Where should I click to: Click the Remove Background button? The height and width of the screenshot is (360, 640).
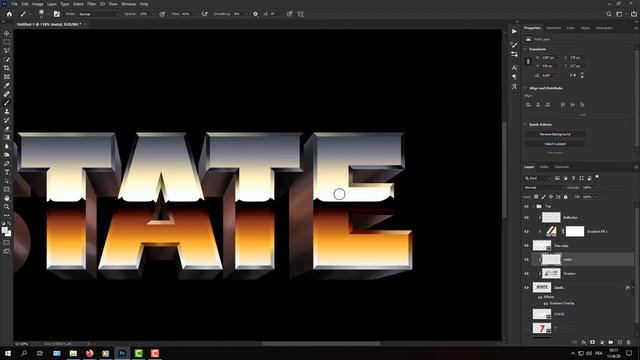click(555, 134)
